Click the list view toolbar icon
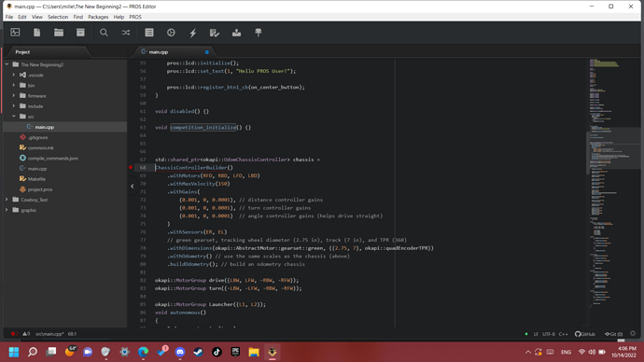Viewport: 644px width, 362px height. pos(149,33)
